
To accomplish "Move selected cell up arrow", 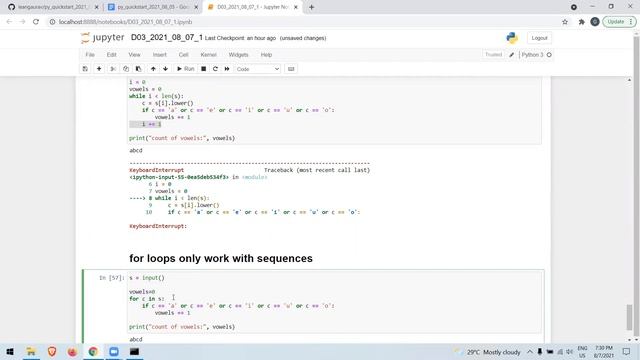I will [x=153, y=69].
